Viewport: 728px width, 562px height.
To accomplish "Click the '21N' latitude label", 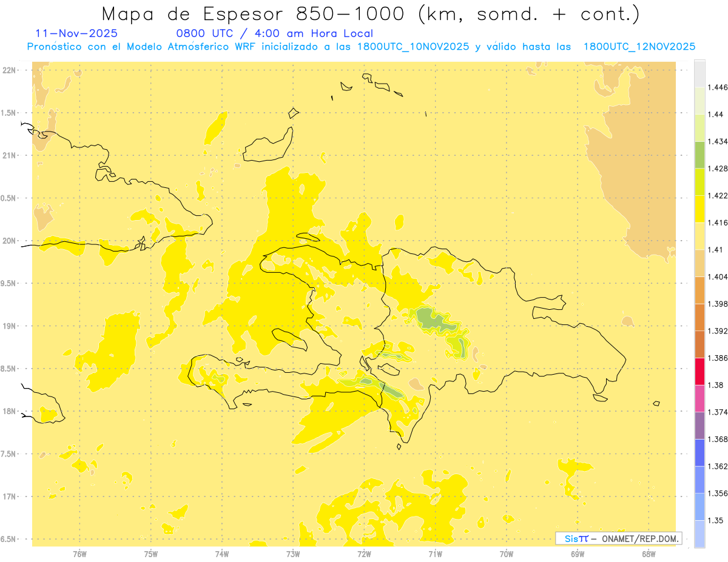I will (9, 156).
